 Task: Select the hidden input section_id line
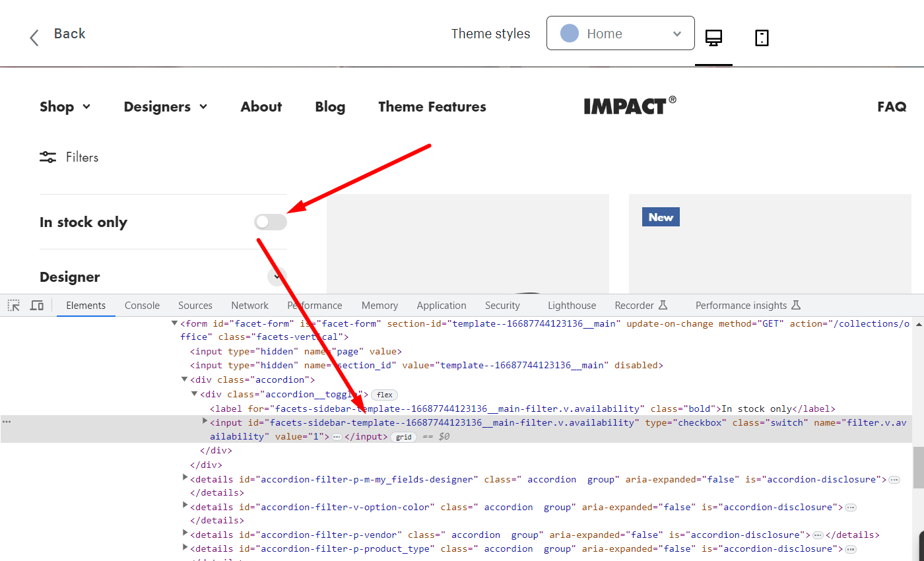click(x=426, y=365)
